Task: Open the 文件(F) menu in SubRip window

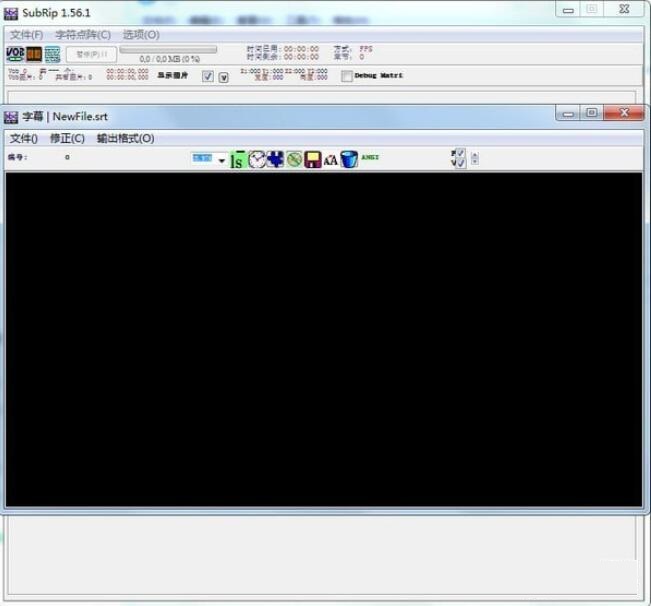Action: [27, 35]
